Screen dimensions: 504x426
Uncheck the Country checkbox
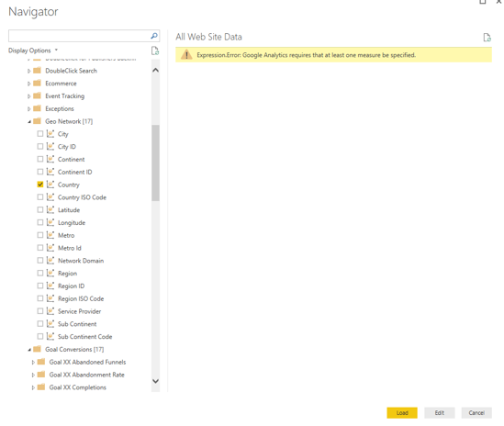point(40,185)
